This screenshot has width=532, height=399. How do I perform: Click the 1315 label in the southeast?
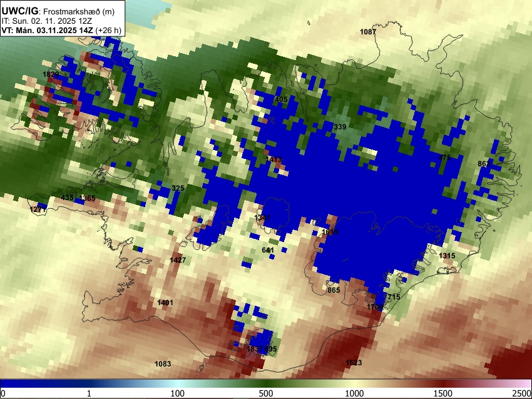point(447,256)
